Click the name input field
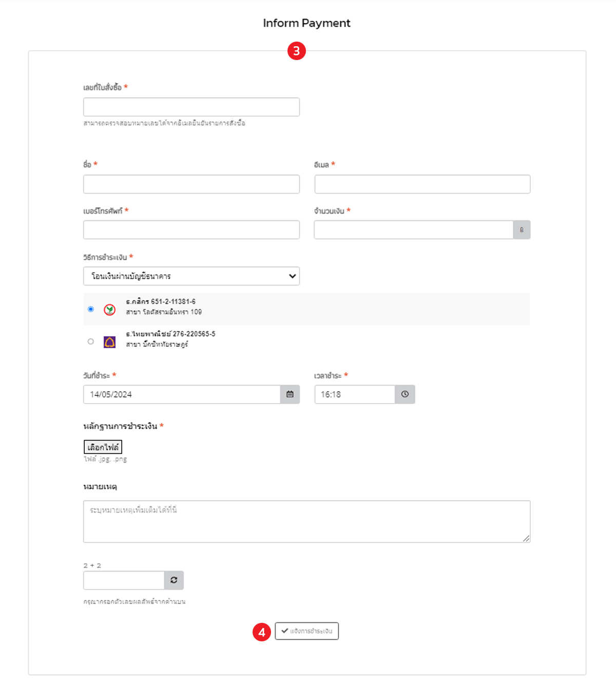Viewport: 616px width, 686px height. click(x=191, y=184)
